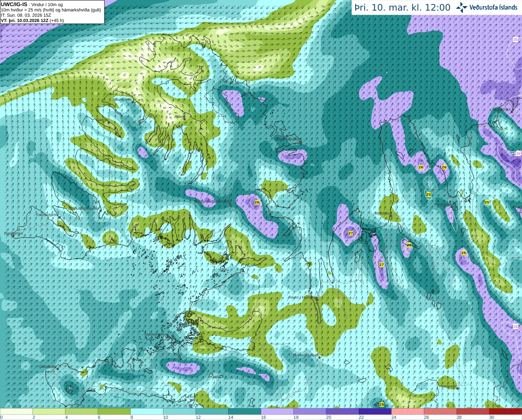Pick the medium teal 12–14 legend swatch

coord(212,411)
